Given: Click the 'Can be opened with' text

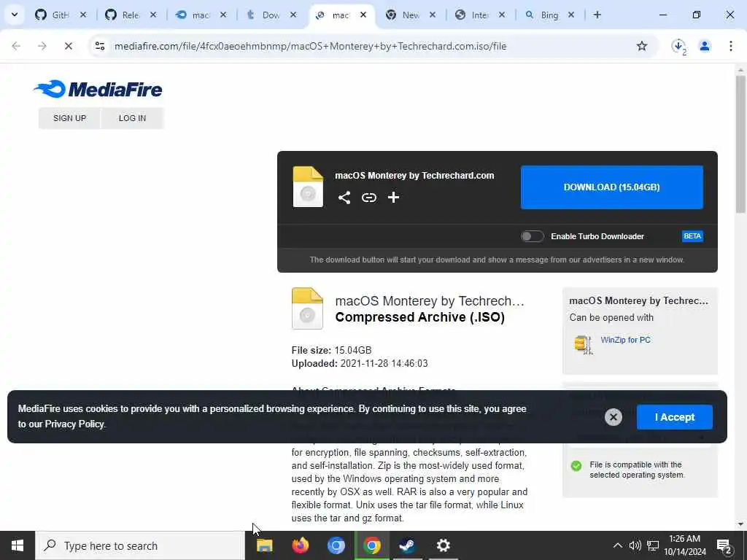Looking at the screenshot, I should point(611,318).
